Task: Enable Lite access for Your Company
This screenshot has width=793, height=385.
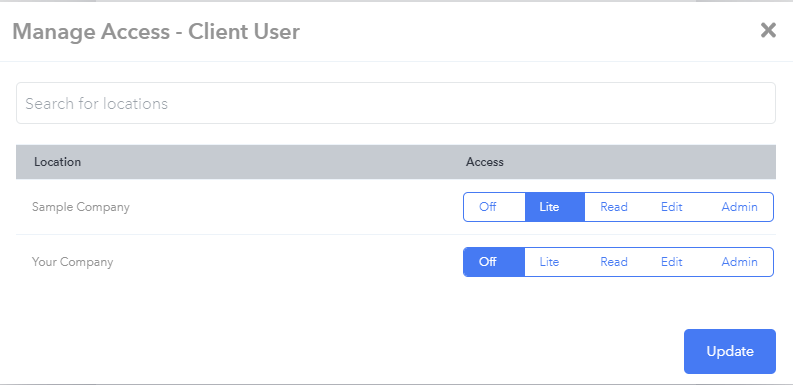Action: point(549,262)
